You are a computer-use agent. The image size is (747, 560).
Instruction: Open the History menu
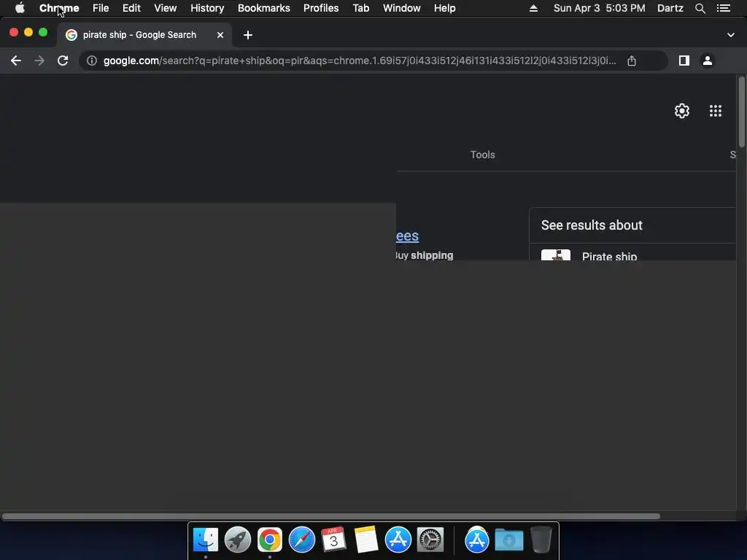[x=207, y=8]
